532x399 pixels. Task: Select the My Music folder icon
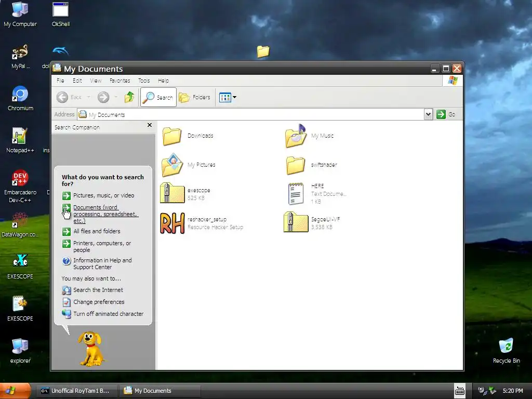click(296, 136)
